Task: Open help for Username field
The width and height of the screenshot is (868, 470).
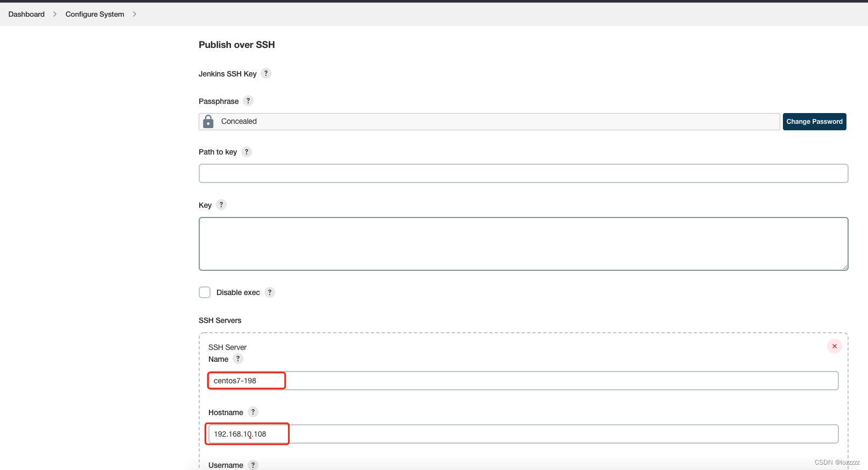Action: pos(253,465)
